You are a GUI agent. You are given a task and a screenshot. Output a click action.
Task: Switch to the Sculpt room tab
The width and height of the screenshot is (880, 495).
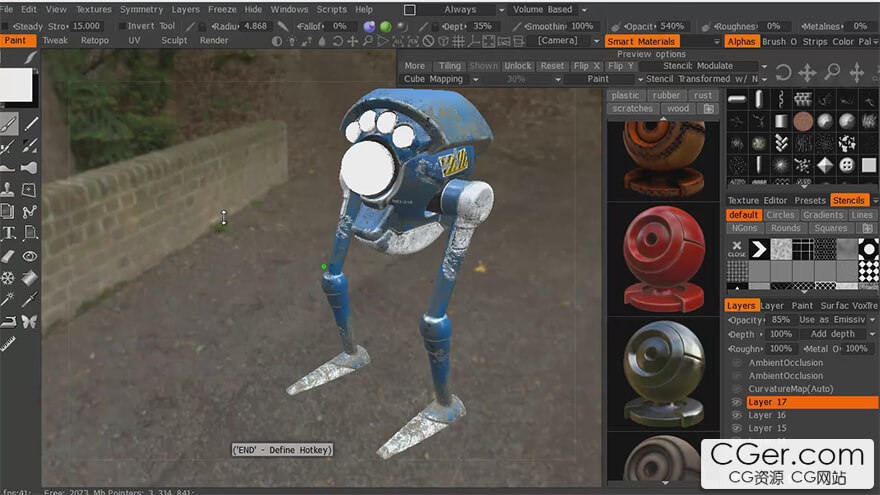tap(174, 40)
